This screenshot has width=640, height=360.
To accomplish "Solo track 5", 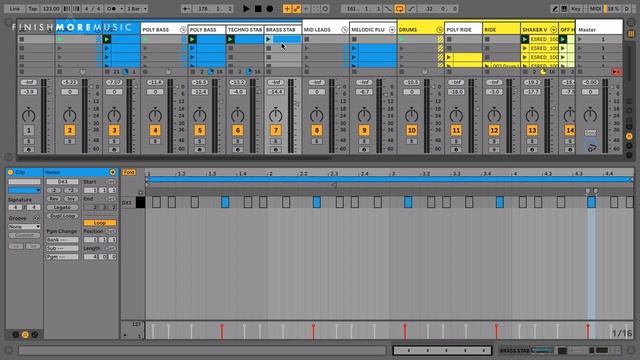I will tap(200, 141).
